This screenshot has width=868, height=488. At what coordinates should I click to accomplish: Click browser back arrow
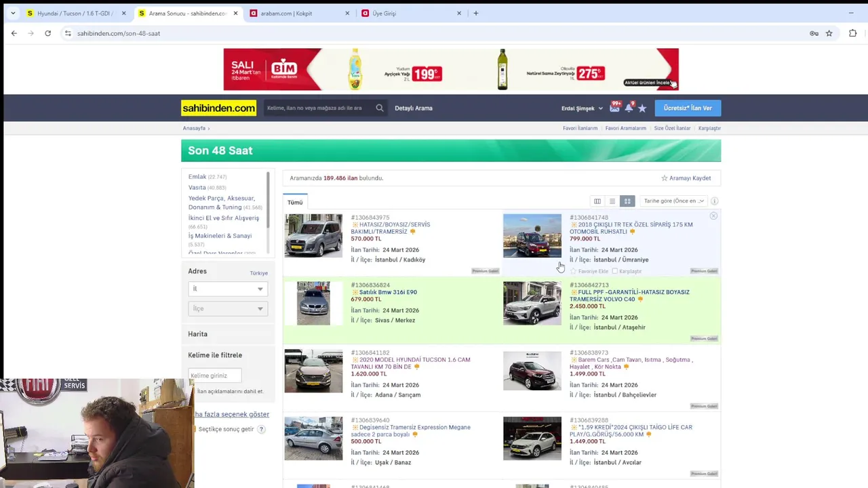(x=14, y=33)
